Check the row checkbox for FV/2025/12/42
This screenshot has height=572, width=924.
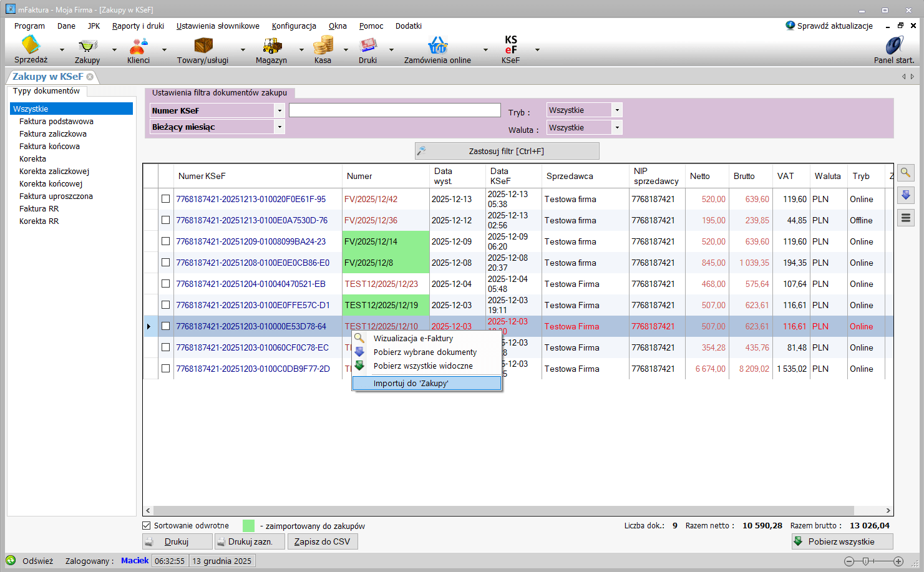(165, 199)
